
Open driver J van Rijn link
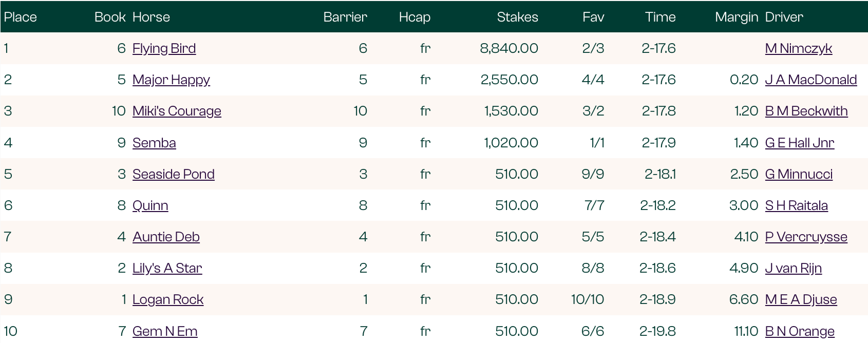point(793,268)
